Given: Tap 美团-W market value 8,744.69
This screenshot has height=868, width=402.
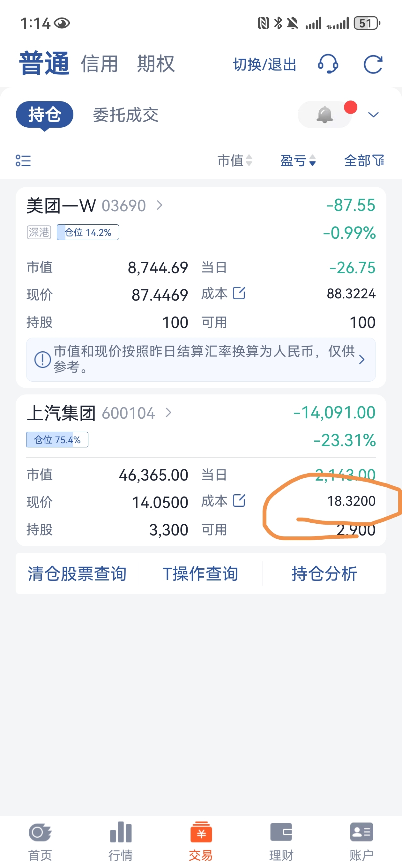Looking at the screenshot, I should [158, 268].
